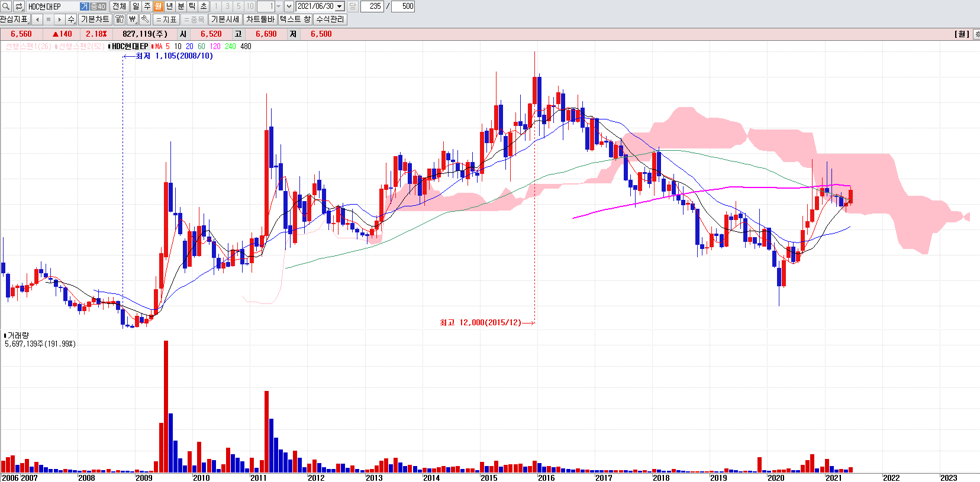Screen dimensions: 980x482
Task: Click the open price 6,520 value
Action: click(x=211, y=34)
